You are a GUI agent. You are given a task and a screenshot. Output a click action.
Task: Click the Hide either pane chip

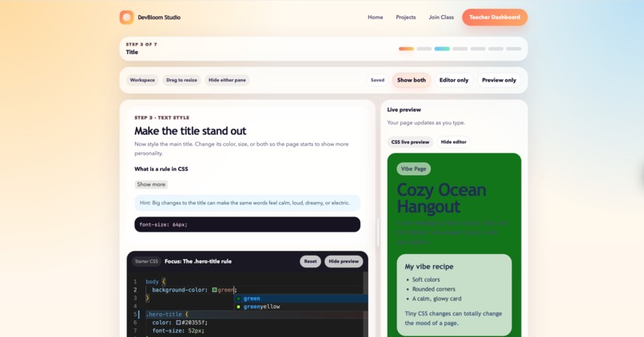click(x=227, y=80)
